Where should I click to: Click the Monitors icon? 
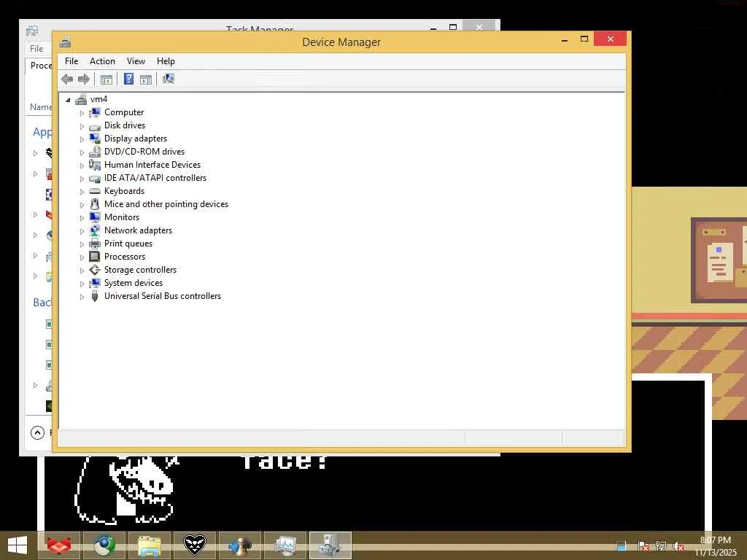95,217
